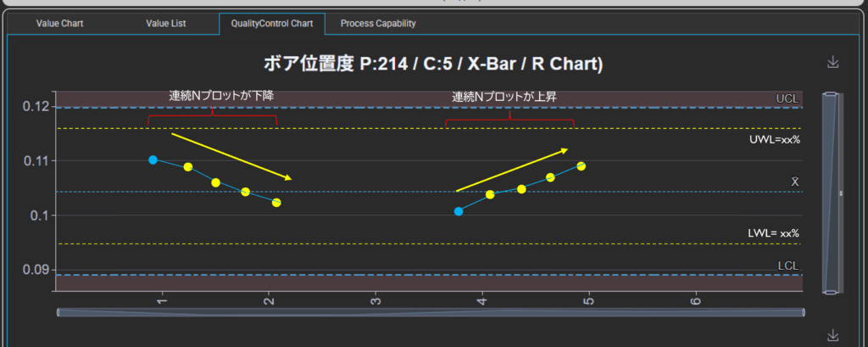This screenshot has width=868, height=347.
Task: Click the LCL limit label
Action: [787, 266]
